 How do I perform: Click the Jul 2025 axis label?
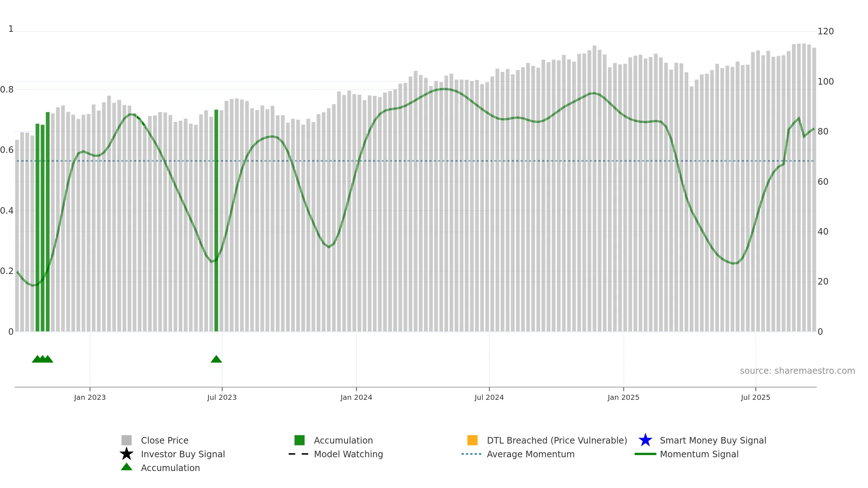click(x=756, y=398)
